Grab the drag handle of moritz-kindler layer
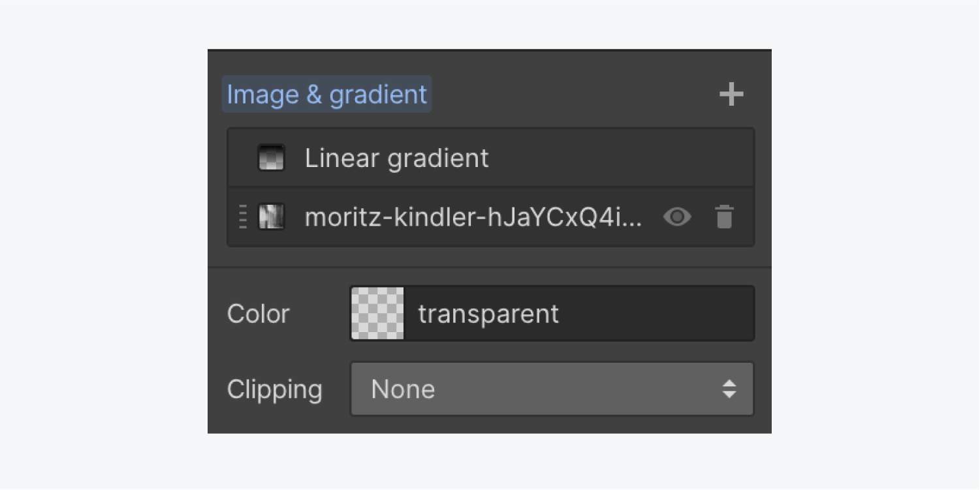 243,217
